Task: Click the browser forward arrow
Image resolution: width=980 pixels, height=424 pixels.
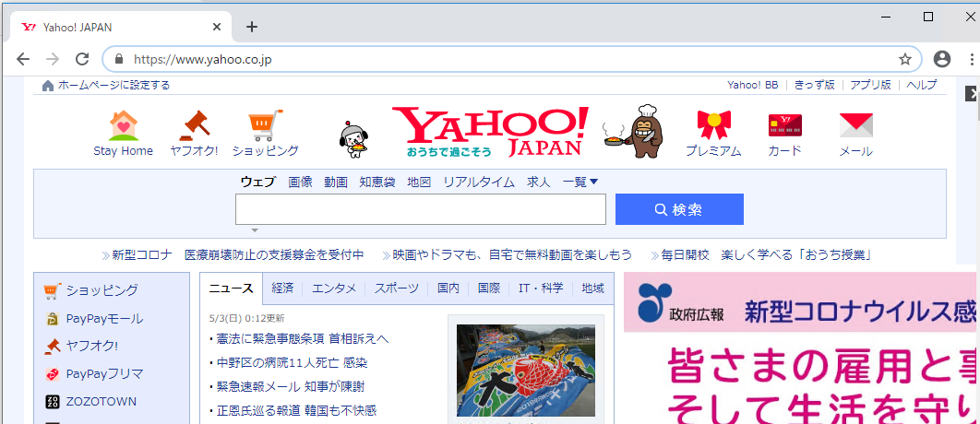Action: click(x=54, y=59)
